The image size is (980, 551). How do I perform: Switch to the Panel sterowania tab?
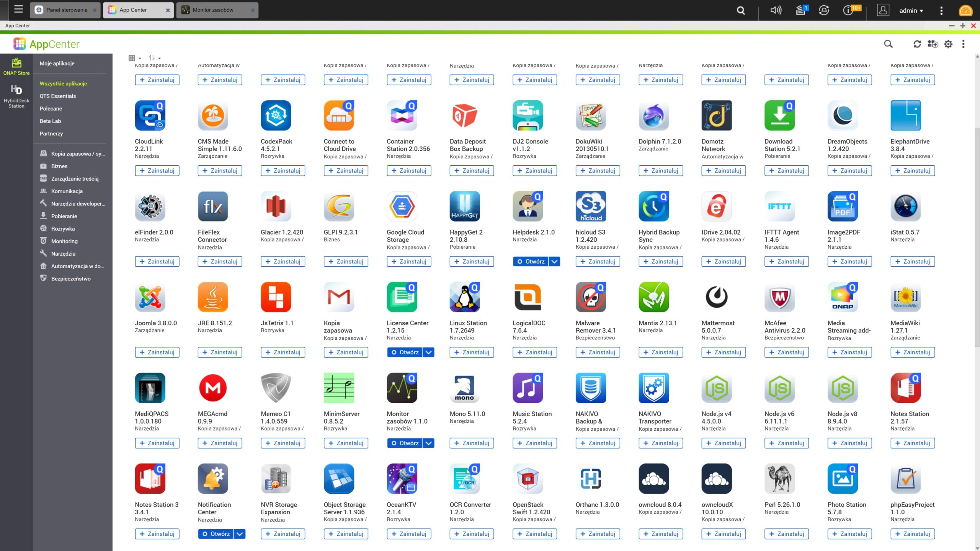(65, 10)
